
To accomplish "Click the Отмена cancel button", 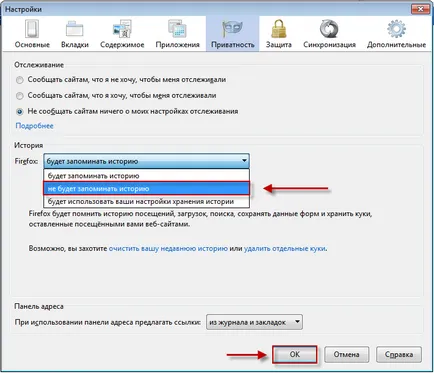I will tap(346, 354).
